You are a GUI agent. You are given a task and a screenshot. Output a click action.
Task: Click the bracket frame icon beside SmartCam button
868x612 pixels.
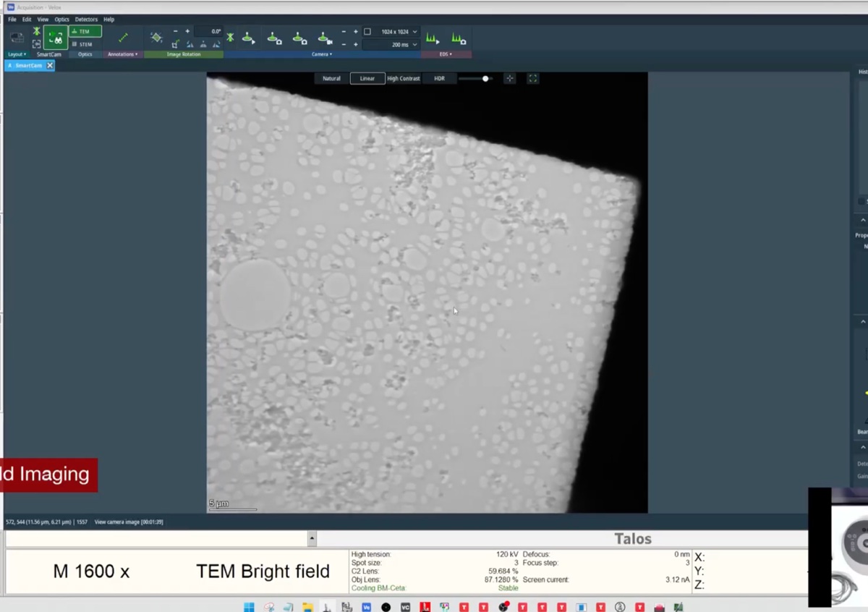pyautogui.click(x=36, y=44)
